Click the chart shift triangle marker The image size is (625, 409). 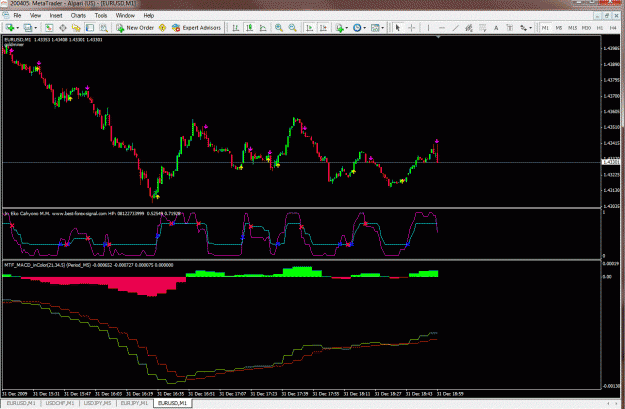[x=438, y=37]
